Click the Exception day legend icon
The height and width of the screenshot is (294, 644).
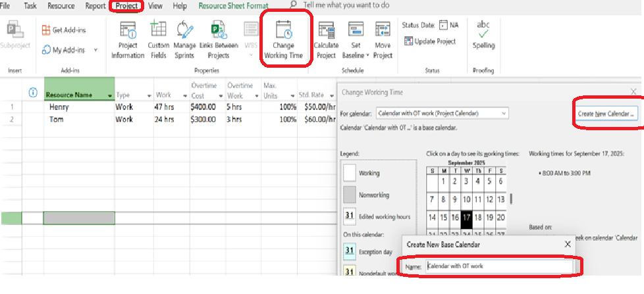click(x=349, y=251)
